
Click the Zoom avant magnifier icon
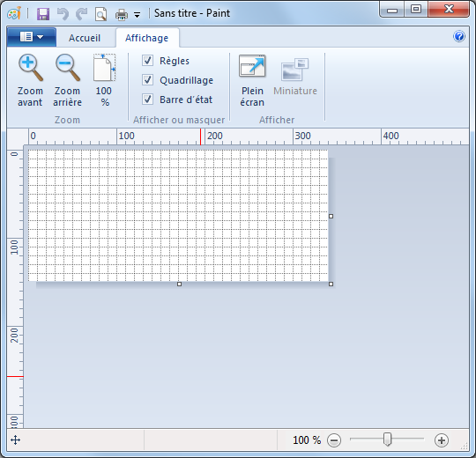pyautogui.click(x=30, y=68)
